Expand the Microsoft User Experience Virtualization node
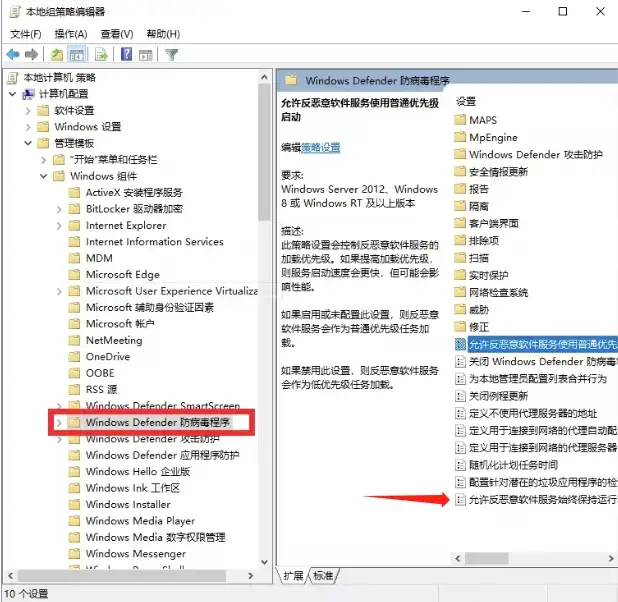618x602 pixels. (59, 292)
